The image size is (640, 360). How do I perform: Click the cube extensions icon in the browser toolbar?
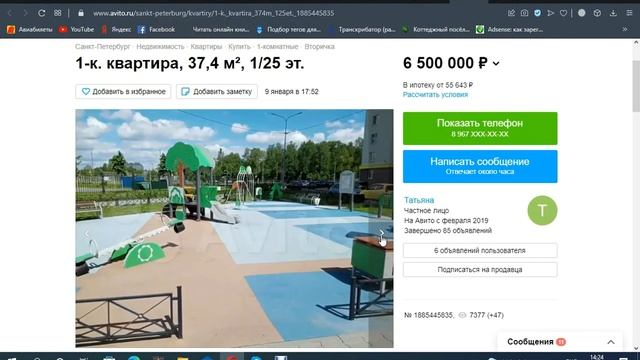coord(597,13)
